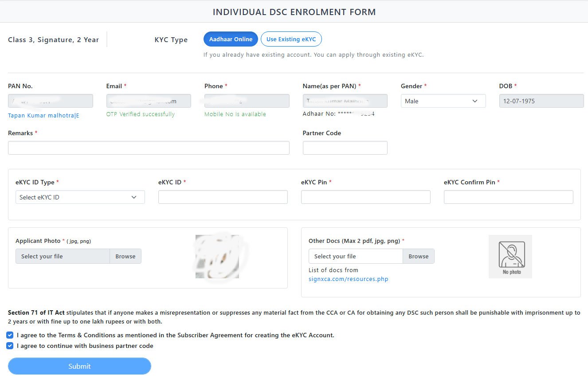Click the eKYC ID input field
This screenshot has height=390, width=588.
[223, 197]
